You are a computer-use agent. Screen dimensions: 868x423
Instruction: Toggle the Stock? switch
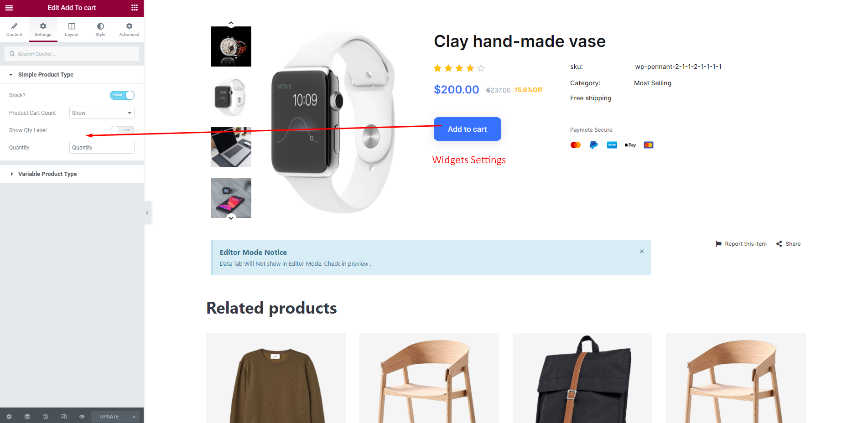(122, 95)
